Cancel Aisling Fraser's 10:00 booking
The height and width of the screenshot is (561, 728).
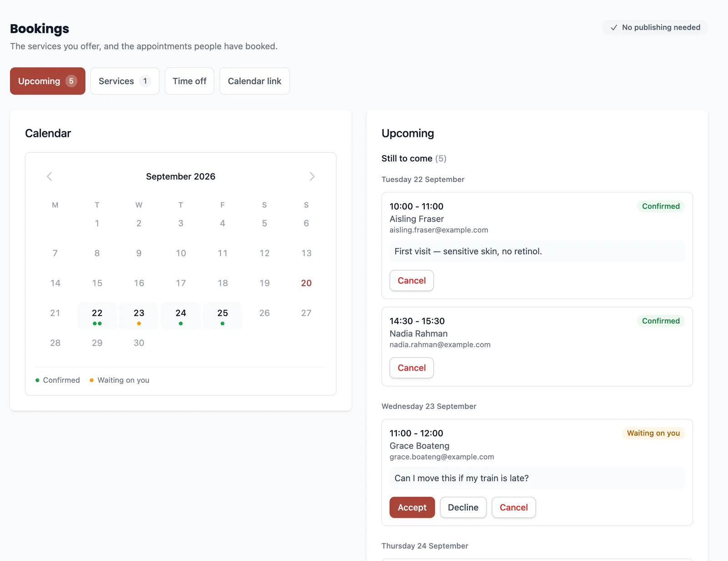[x=412, y=281]
